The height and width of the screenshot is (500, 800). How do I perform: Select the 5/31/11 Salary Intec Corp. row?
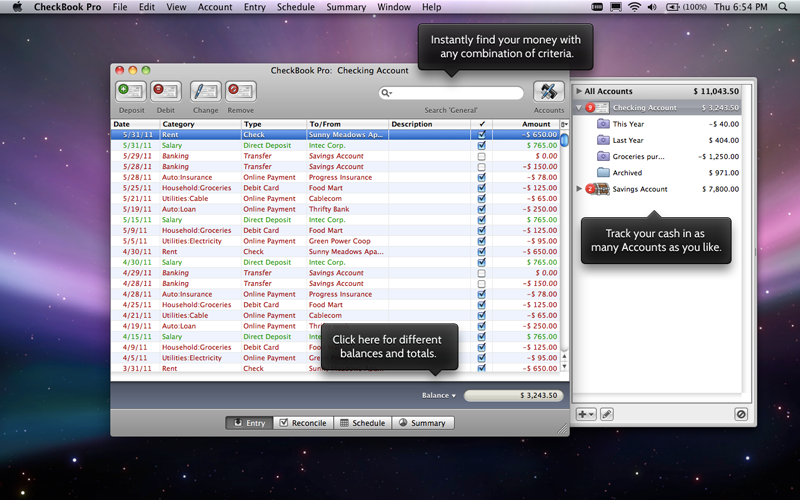335,145
